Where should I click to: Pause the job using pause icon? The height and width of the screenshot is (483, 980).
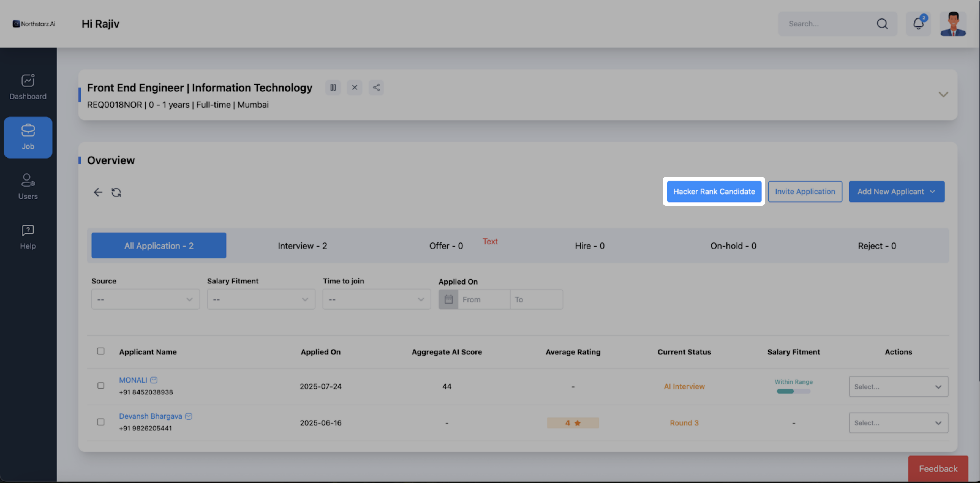pos(333,88)
